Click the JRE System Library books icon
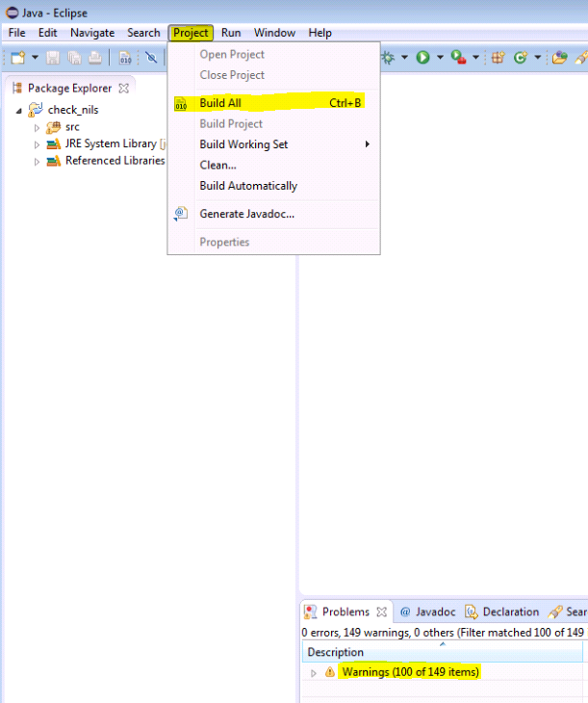 pos(54,144)
